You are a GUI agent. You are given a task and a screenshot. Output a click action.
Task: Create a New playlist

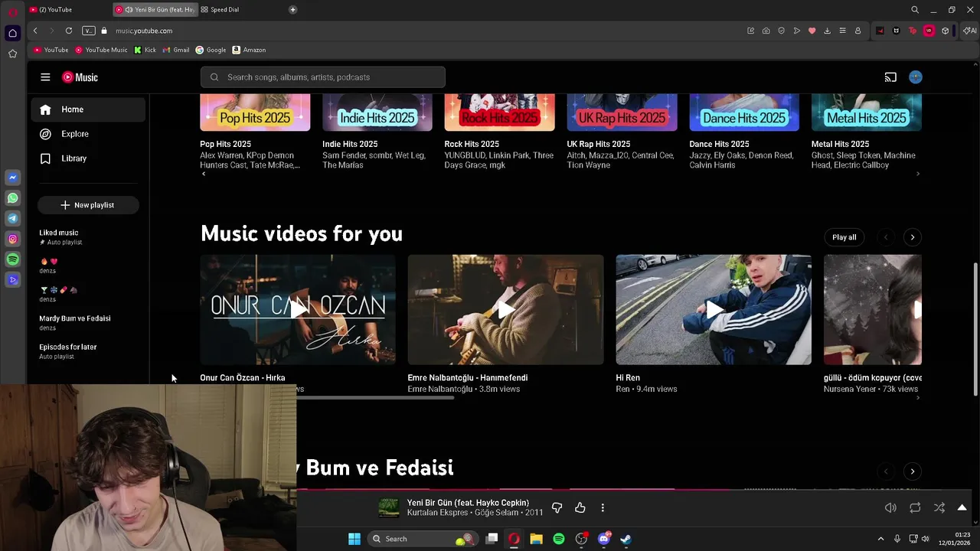[88, 205]
